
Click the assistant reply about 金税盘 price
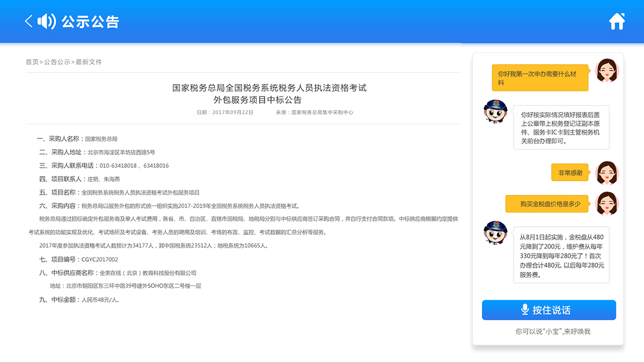560,255
